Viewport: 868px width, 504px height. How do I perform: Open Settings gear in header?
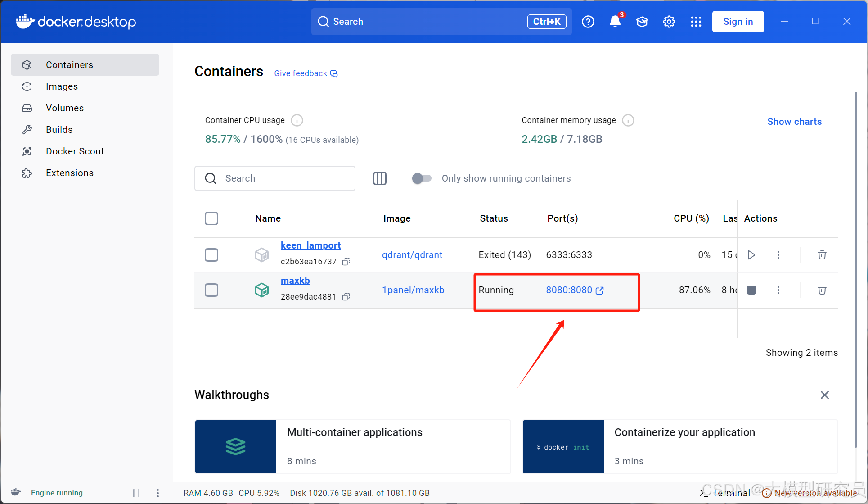[669, 22]
